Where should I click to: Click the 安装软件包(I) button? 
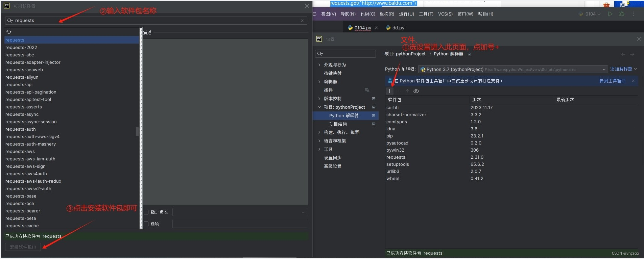(23, 247)
